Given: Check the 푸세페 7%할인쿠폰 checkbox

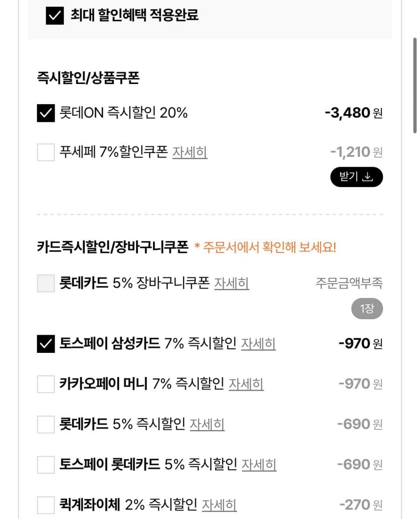Looking at the screenshot, I should [46, 152].
